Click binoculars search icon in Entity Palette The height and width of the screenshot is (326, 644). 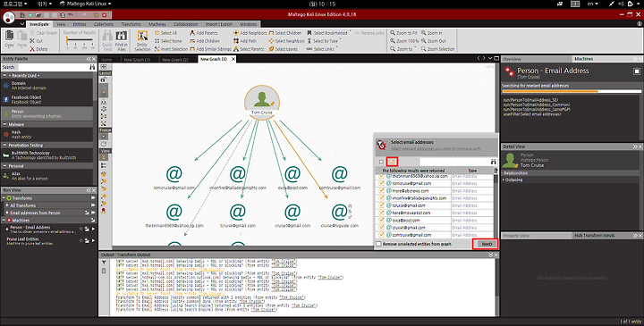[92, 67]
